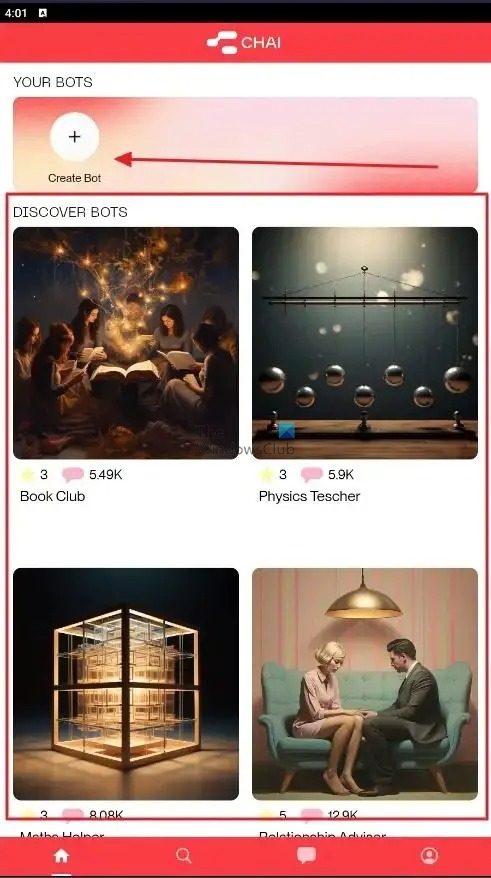The width and height of the screenshot is (491, 878).
Task: Click the Book Club bot title
Action: [53, 496]
